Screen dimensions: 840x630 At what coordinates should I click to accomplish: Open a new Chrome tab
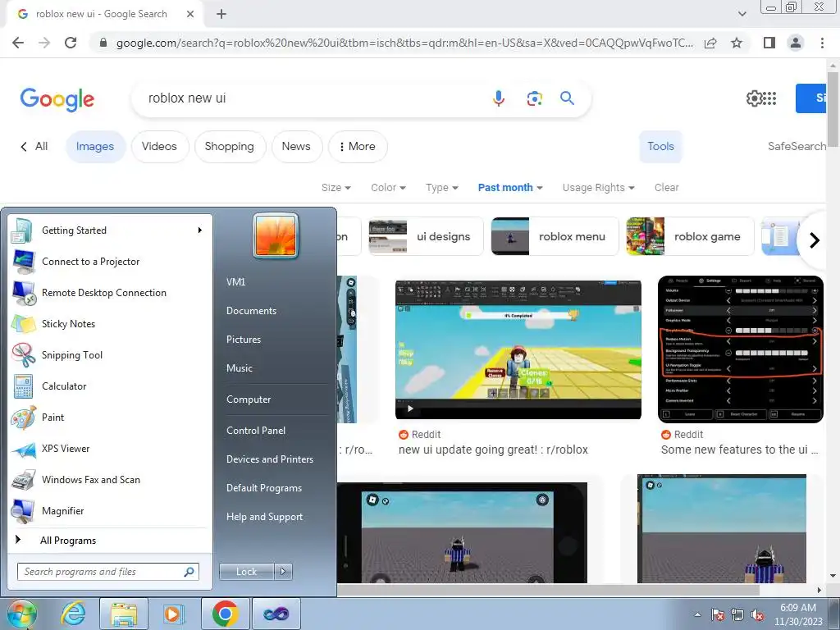click(221, 15)
